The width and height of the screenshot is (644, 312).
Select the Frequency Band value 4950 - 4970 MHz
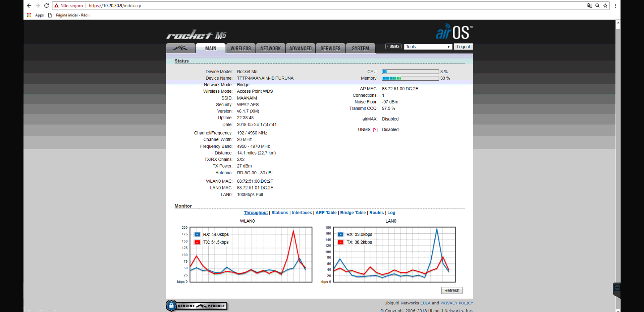point(253,146)
